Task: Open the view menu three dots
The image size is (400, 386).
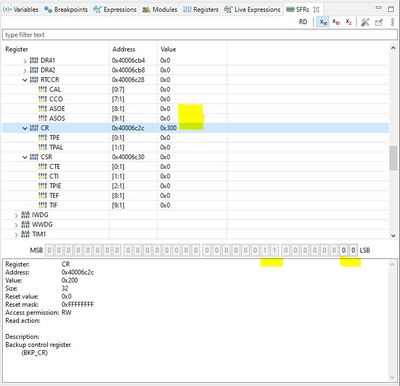Action: pyautogui.click(x=392, y=22)
